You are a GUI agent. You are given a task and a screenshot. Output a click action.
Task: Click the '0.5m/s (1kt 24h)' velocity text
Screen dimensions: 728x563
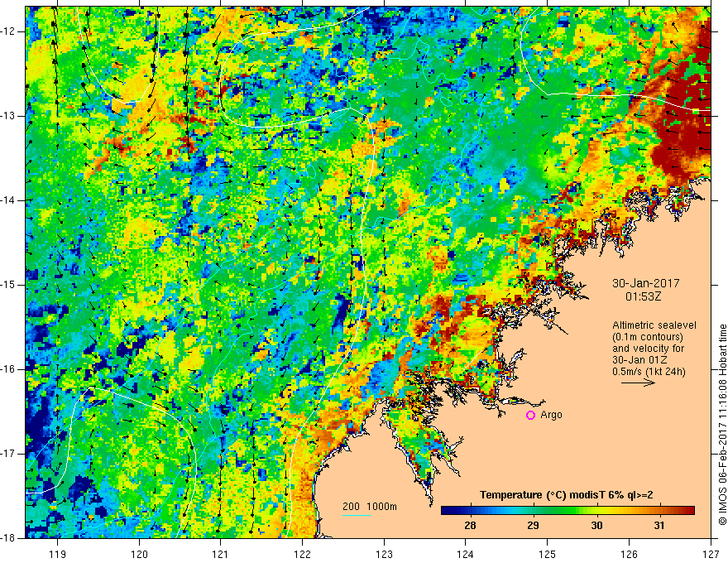pyautogui.click(x=649, y=372)
